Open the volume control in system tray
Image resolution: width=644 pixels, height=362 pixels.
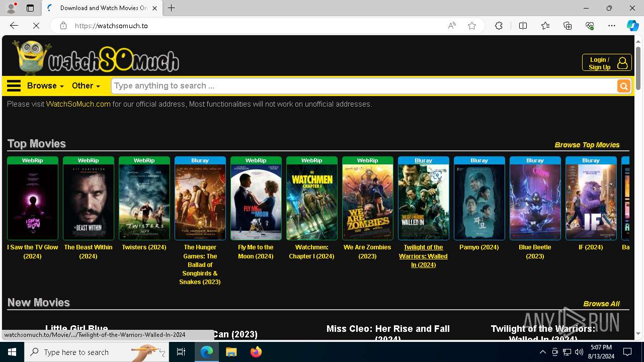coord(579,352)
